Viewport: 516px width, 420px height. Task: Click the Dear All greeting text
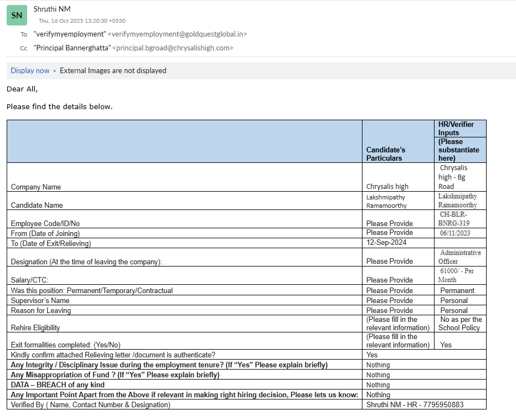pos(22,89)
